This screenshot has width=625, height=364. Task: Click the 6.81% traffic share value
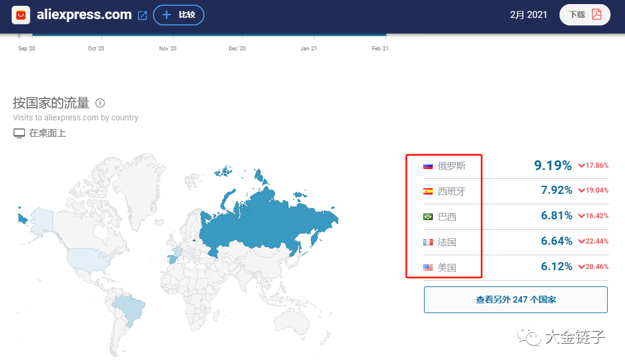(557, 216)
